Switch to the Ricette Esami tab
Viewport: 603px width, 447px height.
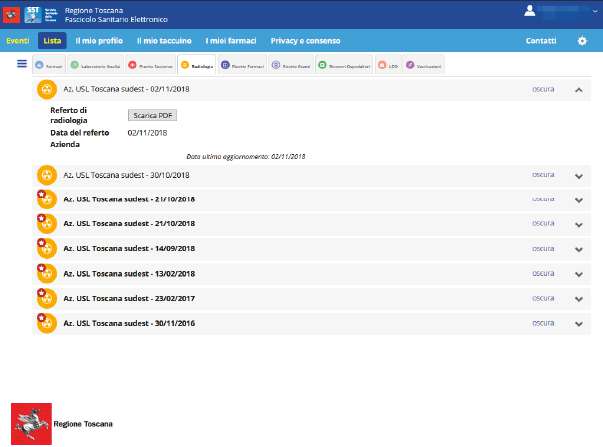(291, 65)
